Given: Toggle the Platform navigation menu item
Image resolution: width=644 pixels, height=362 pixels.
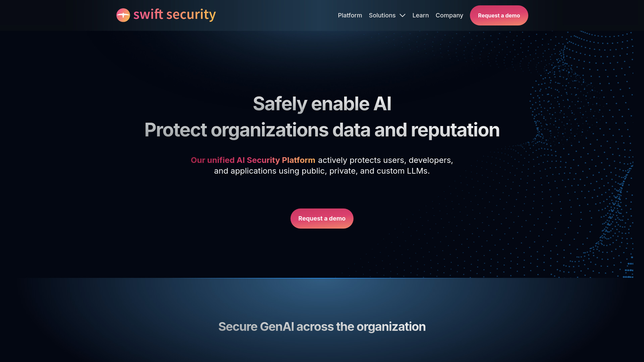Looking at the screenshot, I should coord(350,15).
